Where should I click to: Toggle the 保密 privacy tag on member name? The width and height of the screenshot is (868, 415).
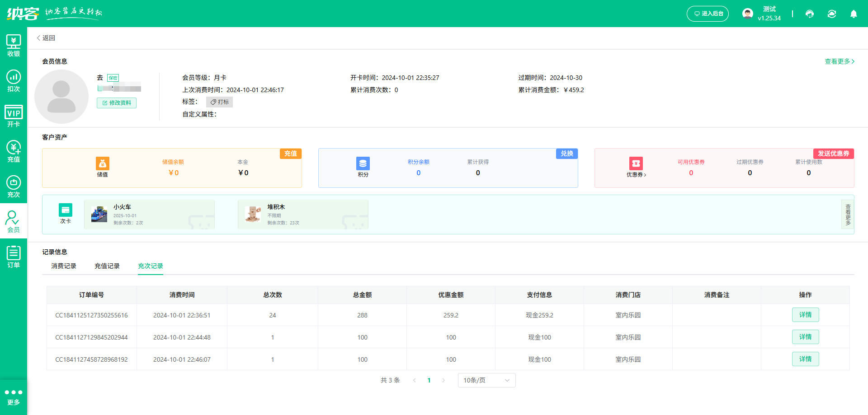click(x=113, y=78)
